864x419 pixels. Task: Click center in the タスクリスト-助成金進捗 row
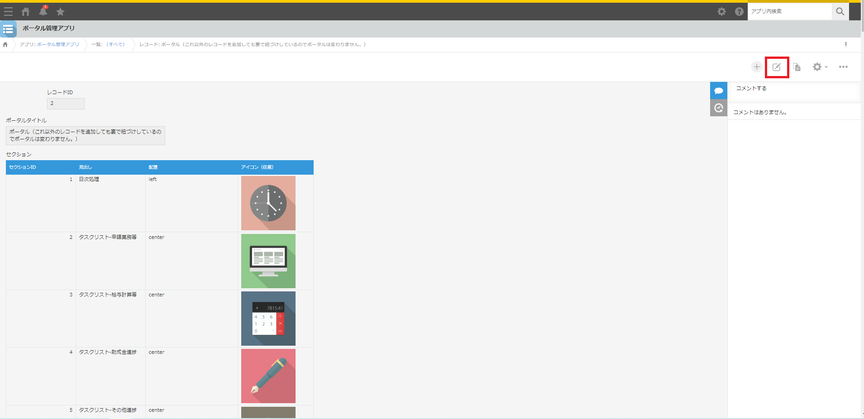tap(192, 376)
